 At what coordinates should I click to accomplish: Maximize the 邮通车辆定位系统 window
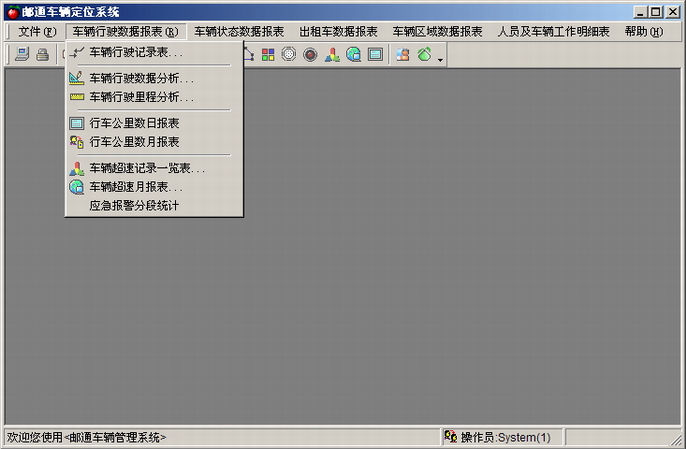pyautogui.click(x=656, y=12)
